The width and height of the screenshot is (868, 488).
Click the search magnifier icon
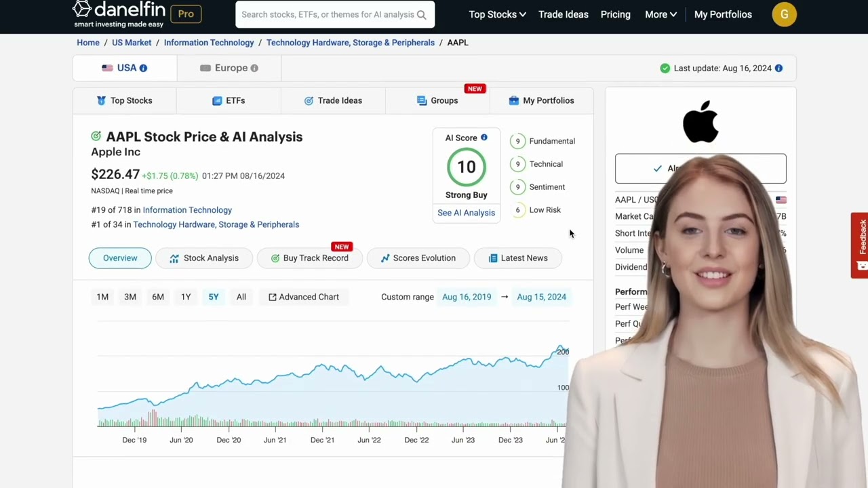(x=422, y=14)
